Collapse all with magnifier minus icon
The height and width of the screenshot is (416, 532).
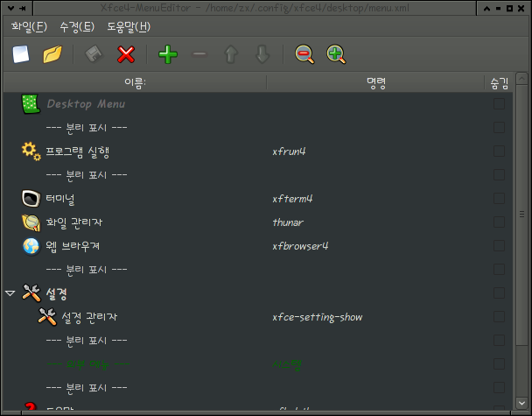point(304,54)
